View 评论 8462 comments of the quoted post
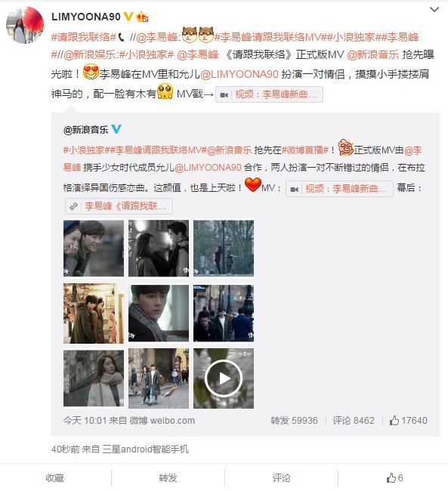This screenshot has height=491, width=448. click(x=354, y=420)
